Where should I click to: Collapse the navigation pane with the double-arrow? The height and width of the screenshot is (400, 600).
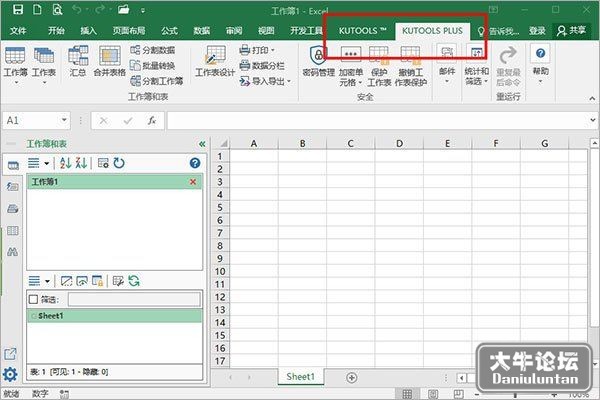pos(202,144)
